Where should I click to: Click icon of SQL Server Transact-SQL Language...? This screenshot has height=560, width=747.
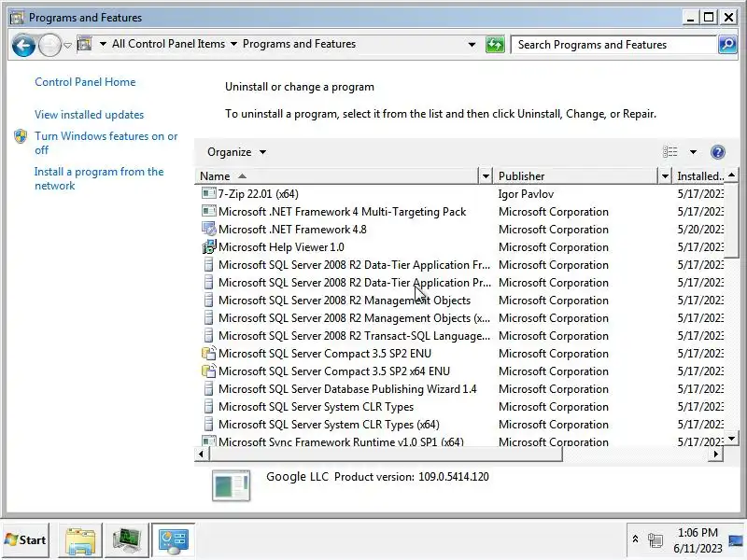208,335
